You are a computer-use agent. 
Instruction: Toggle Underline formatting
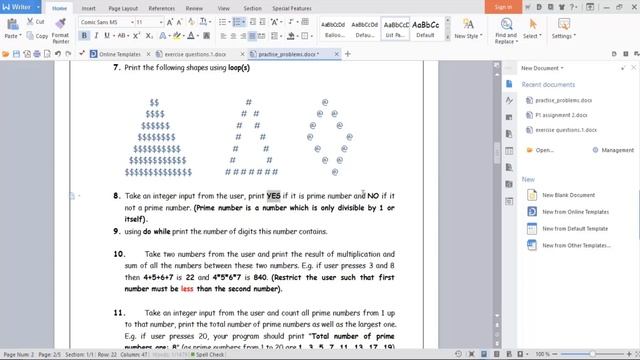pyautogui.click(x=107, y=36)
